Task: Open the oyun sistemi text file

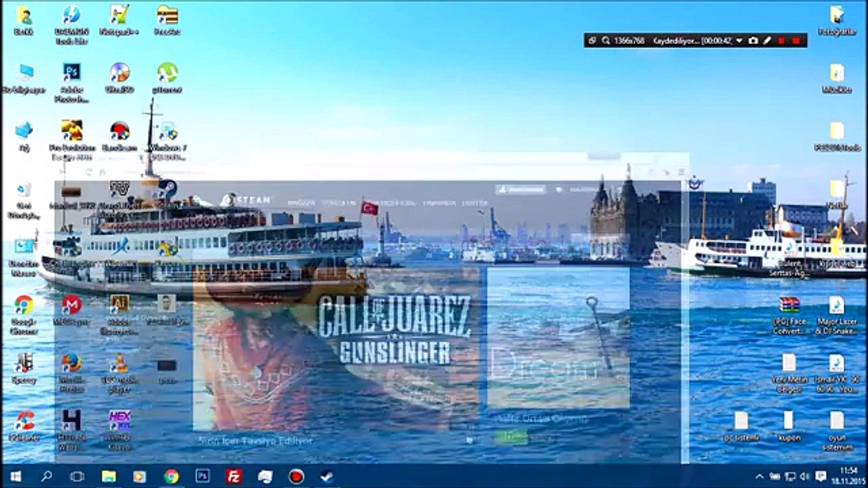Action: [x=837, y=430]
